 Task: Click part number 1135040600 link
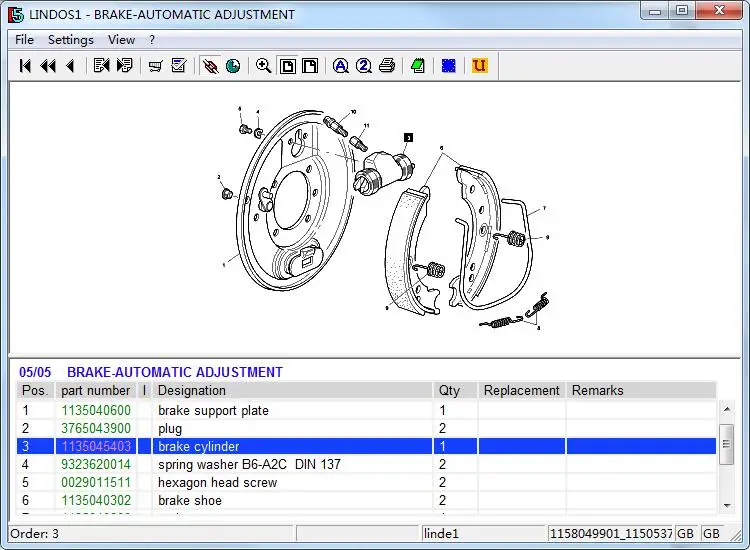(x=96, y=411)
